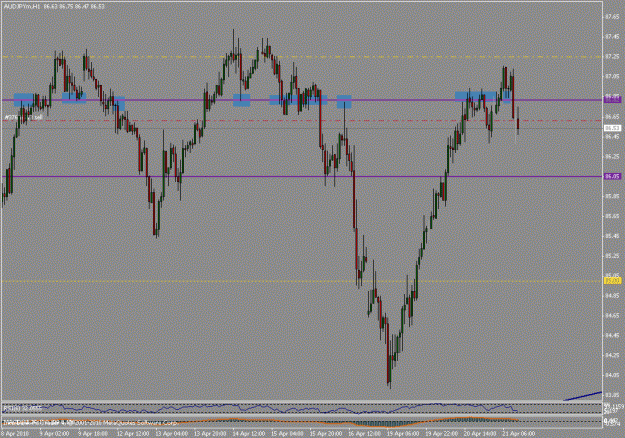Image resolution: width=625 pixels, height=438 pixels.
Task: Click the 13 Apr 20:00 time label
Action: pyautogui.click(x=210, y=434)
